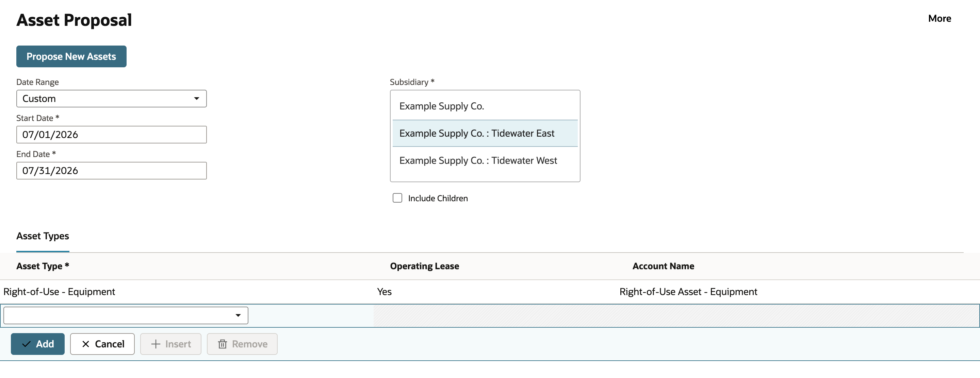Click the Start Date input field
The height and width of the screenshot is (378, 980).
coord(112,135)
